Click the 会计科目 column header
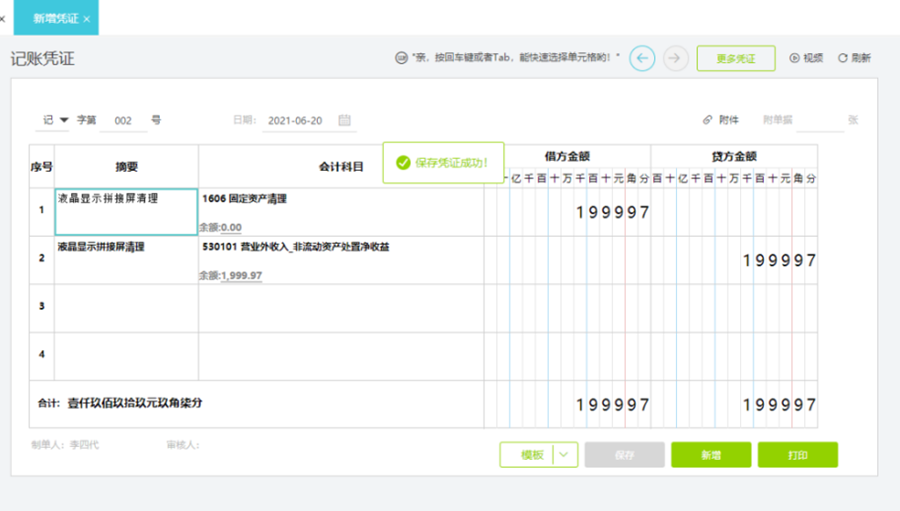Viewport: 900px width, 511px height. 341,167
